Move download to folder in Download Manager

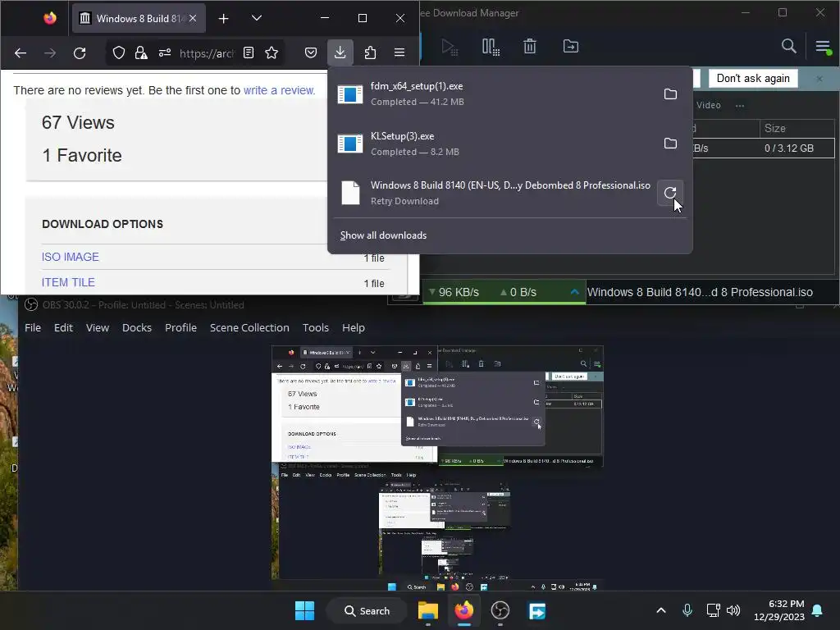click(571, 47)
